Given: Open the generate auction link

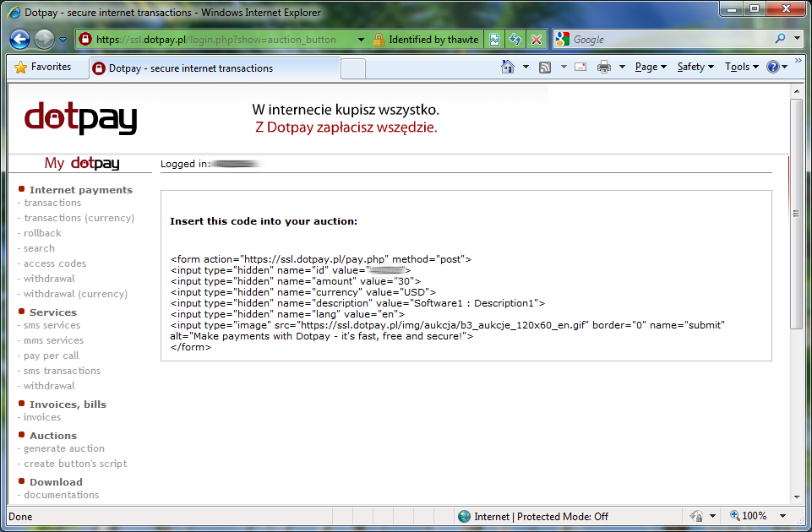Looking at the screenshot, I should (64, 448).
